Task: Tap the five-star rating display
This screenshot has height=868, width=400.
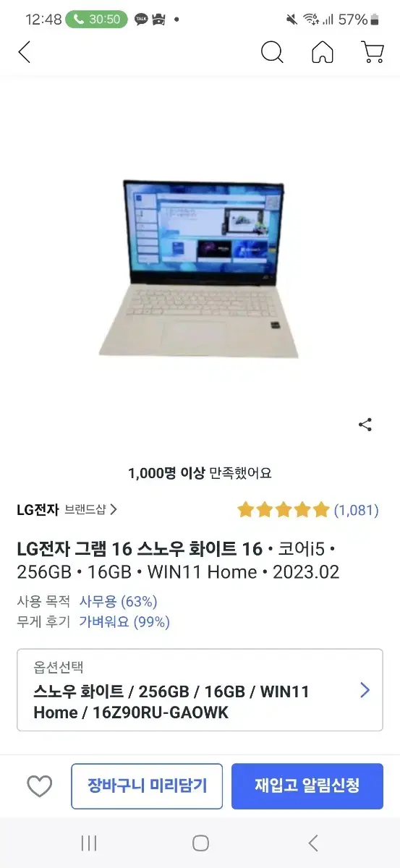Action: [x=284, y=510]
